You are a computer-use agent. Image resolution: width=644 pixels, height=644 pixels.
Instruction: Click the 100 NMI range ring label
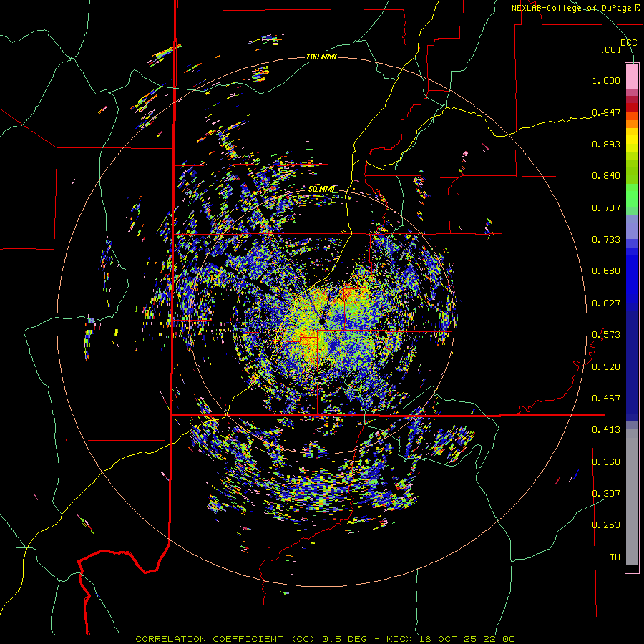tap(321, 57)
